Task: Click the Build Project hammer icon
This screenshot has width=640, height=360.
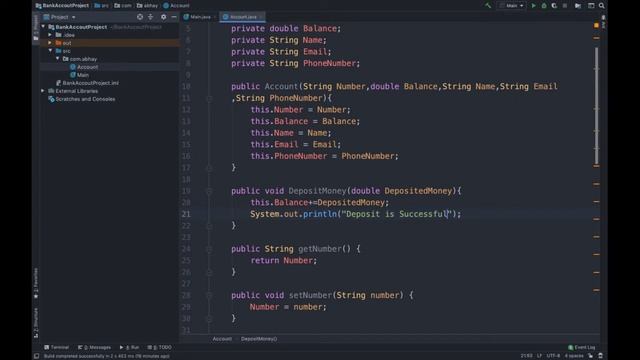Action: coord(488,6)
